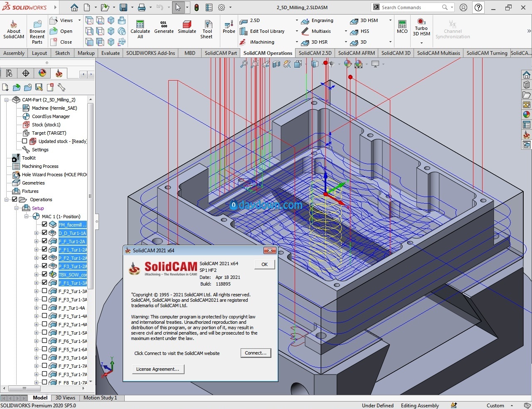The height and width of the screenshot is (409, 532).
Task: Switch to SolidCAM 2.5D tab
Action: point(315,53)
